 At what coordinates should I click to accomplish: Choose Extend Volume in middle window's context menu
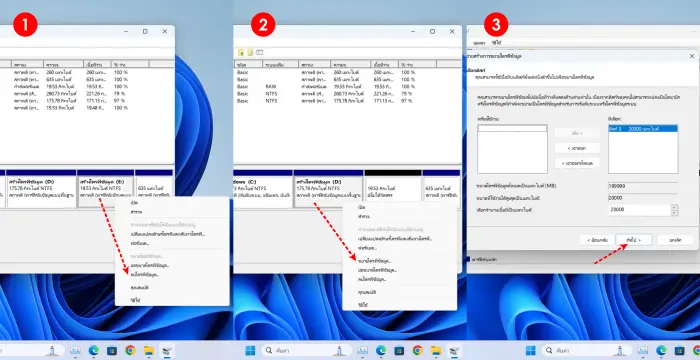click(375, 261)
